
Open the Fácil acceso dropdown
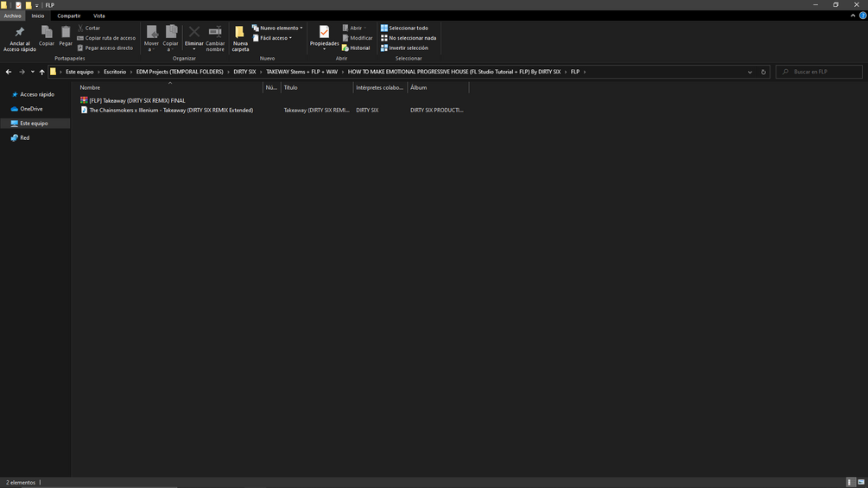[x=272, y=38]
